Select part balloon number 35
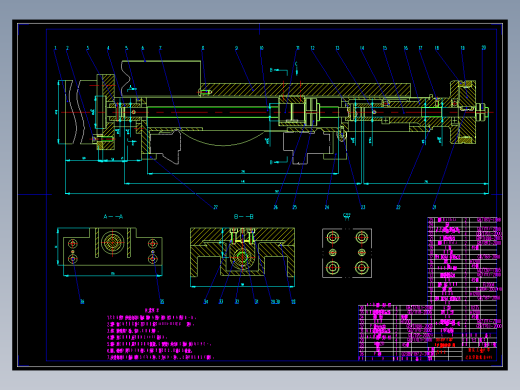 point(162,302)
